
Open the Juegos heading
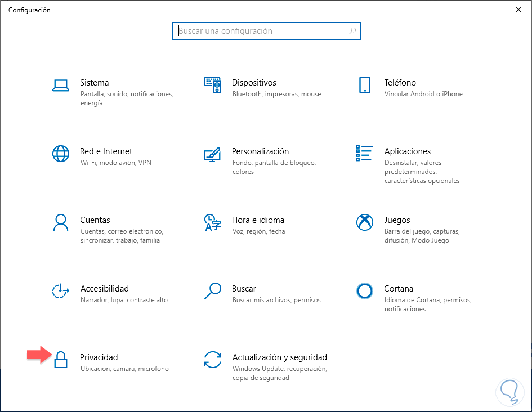[397, 220]
